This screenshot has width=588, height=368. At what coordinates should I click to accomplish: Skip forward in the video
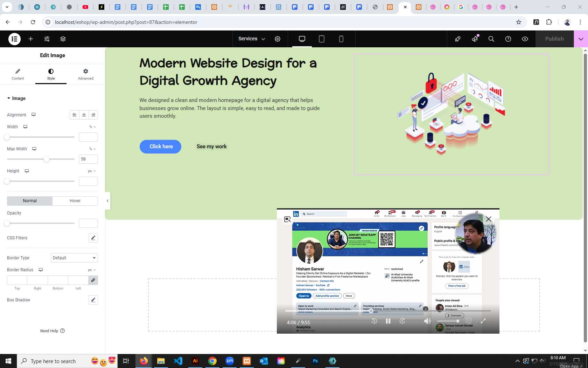[402, 321]
